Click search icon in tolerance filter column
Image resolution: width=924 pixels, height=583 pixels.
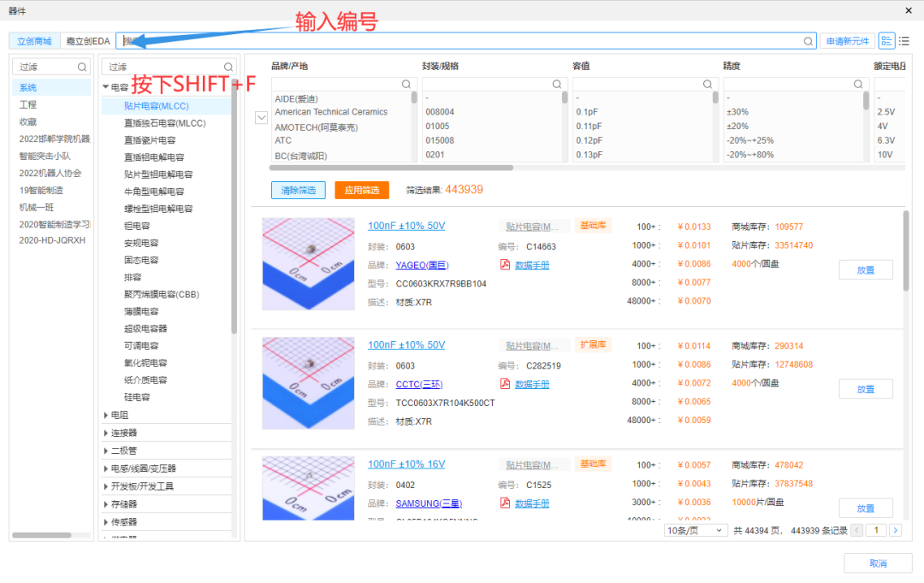[x=858, y=85]
